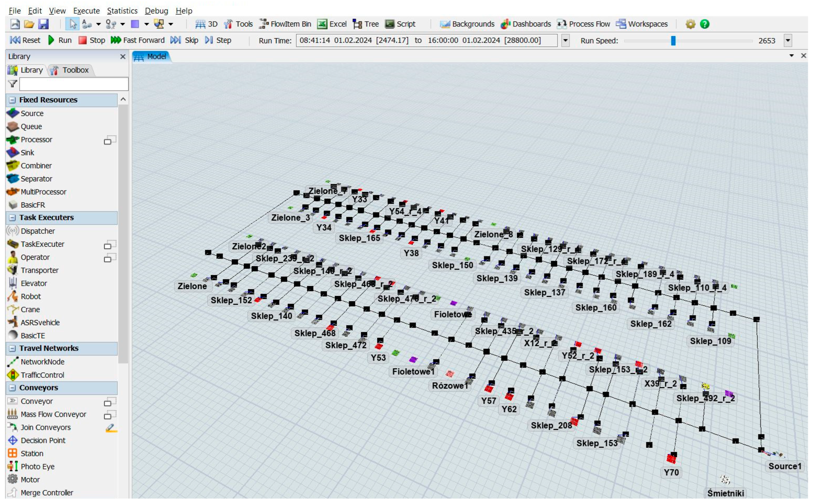This screenshot has width=813, height=504.
Task: Pick the Photo Eye conveyor object
Action: click(x=37, y=467)
